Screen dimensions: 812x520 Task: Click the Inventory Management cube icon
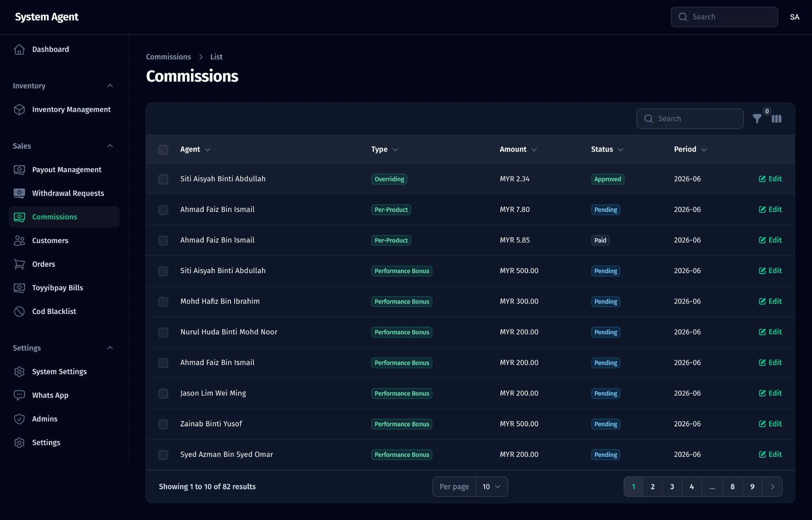click(19, 110)
